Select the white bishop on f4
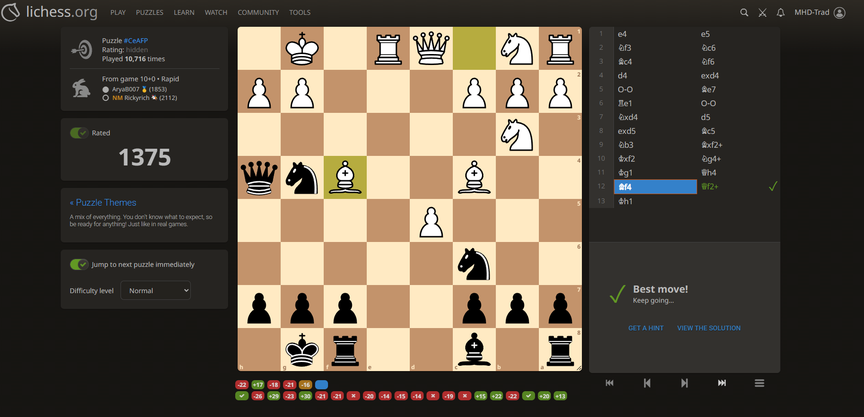 click(345, 177)
